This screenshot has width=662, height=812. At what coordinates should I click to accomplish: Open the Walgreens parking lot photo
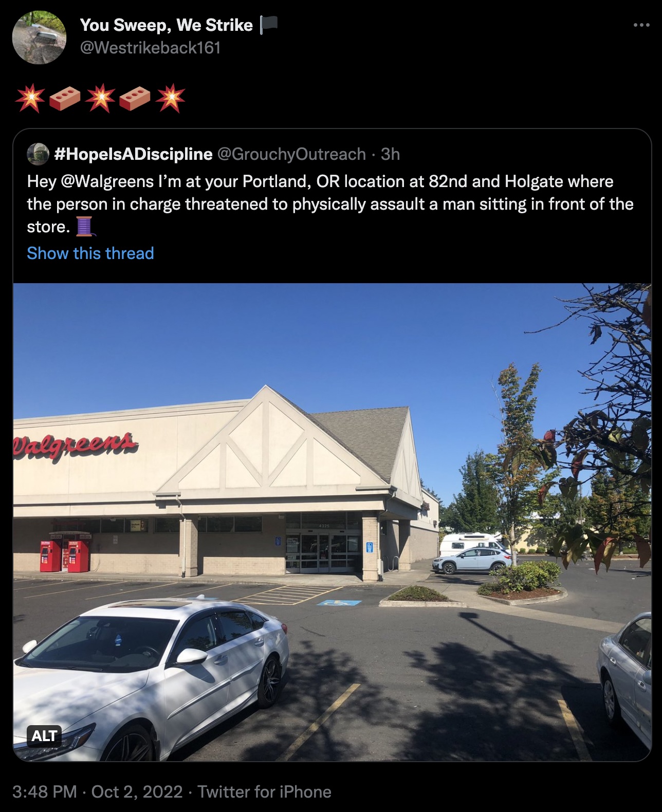[x=332, y=522]
